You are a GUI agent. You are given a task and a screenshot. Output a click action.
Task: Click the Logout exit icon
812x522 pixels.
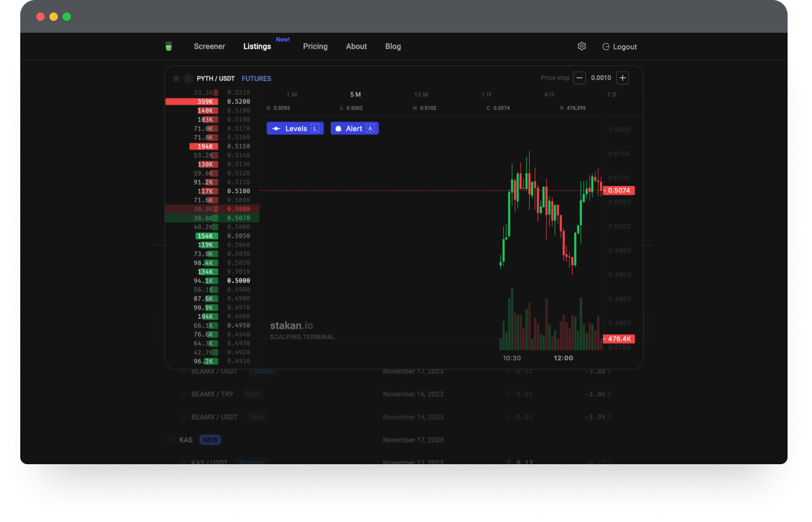coord(606,46)
